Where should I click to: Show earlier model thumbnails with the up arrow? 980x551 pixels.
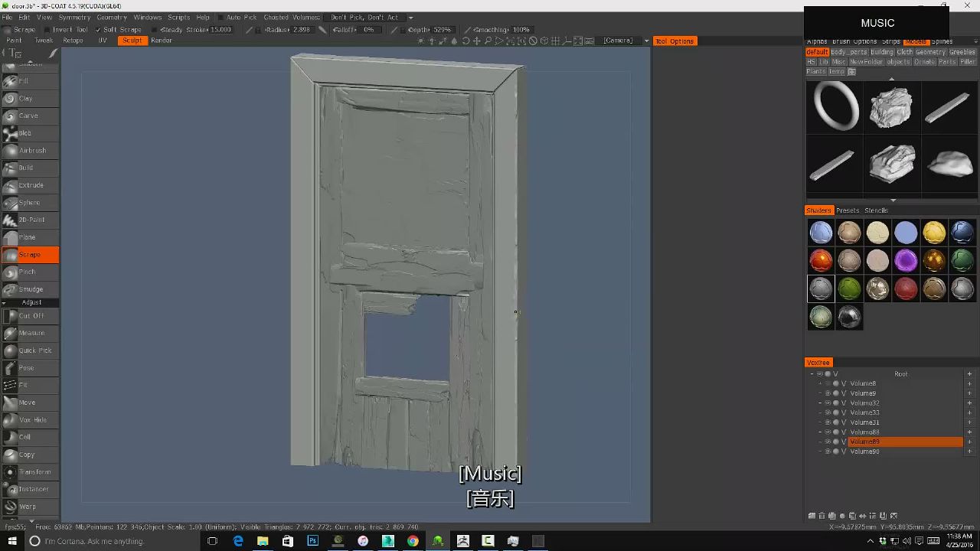pos(892,78)
